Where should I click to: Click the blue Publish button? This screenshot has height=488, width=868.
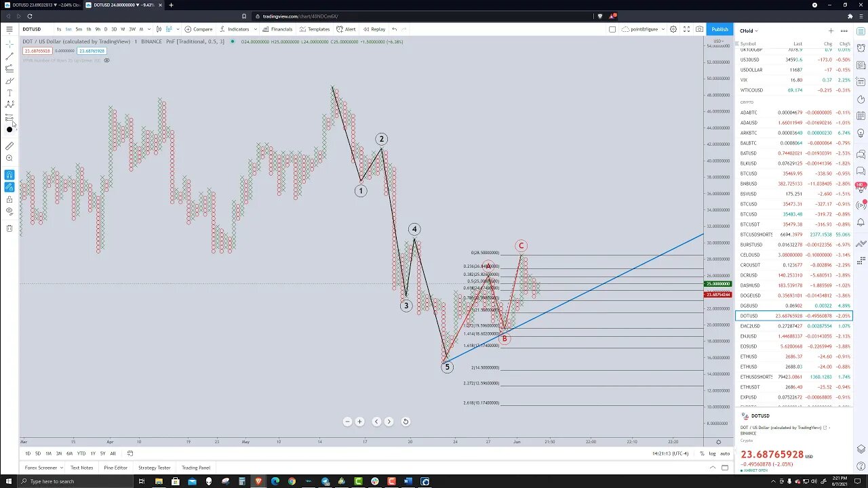point(719,29)
